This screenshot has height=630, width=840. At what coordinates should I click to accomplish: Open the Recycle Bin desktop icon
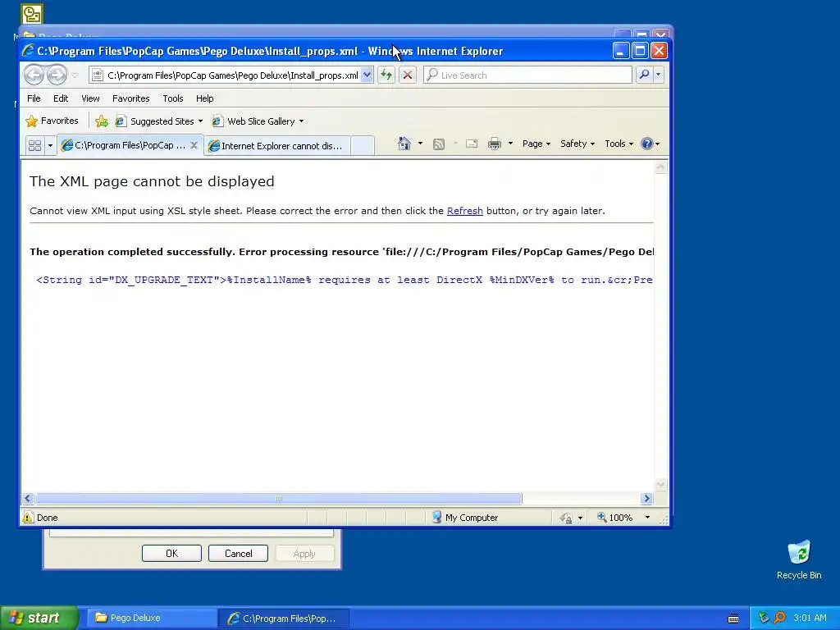click(x=799, y=559)
